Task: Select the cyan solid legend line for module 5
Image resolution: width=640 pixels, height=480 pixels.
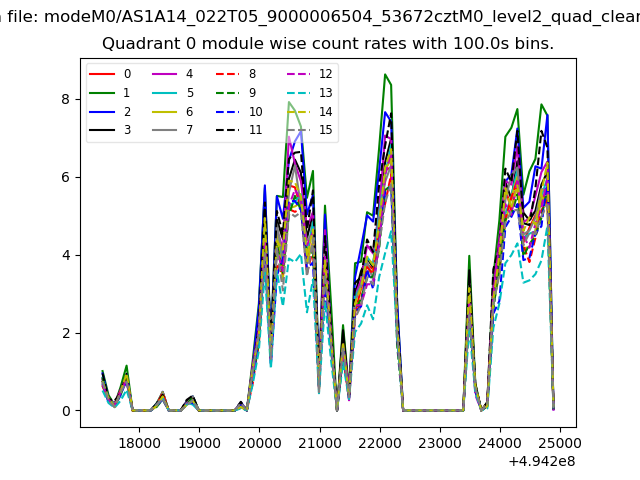Action: click(x=165, y=93)
